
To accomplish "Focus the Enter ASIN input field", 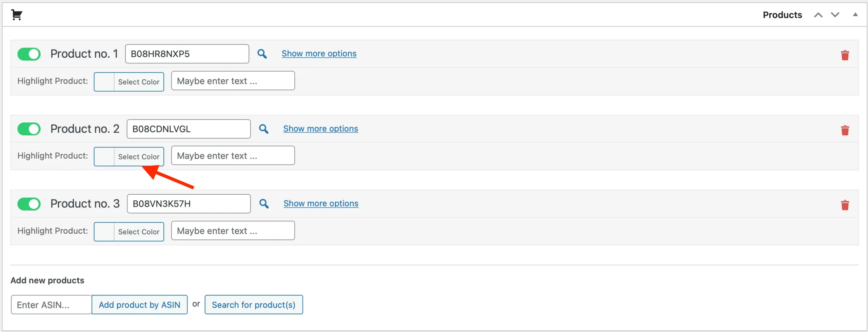I will [x=51, y=305].
